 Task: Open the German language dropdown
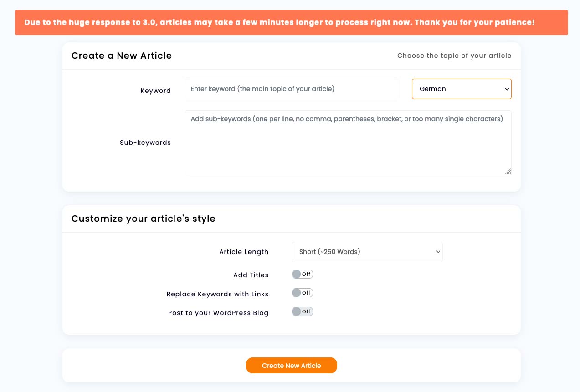461,89
